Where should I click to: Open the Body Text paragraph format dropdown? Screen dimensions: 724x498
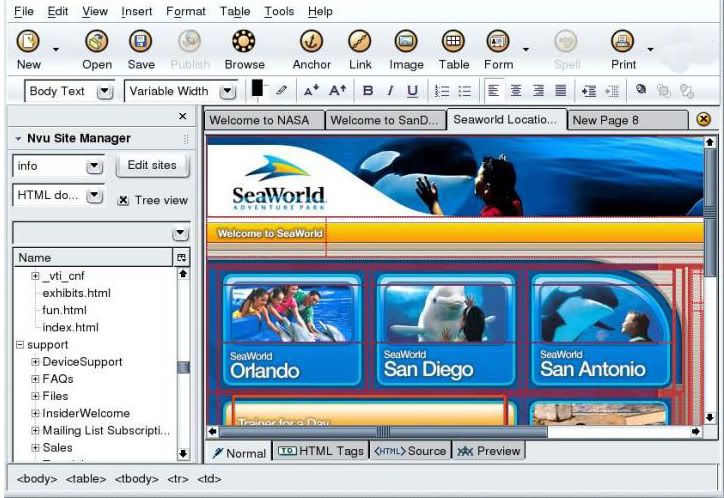point(105,91)
